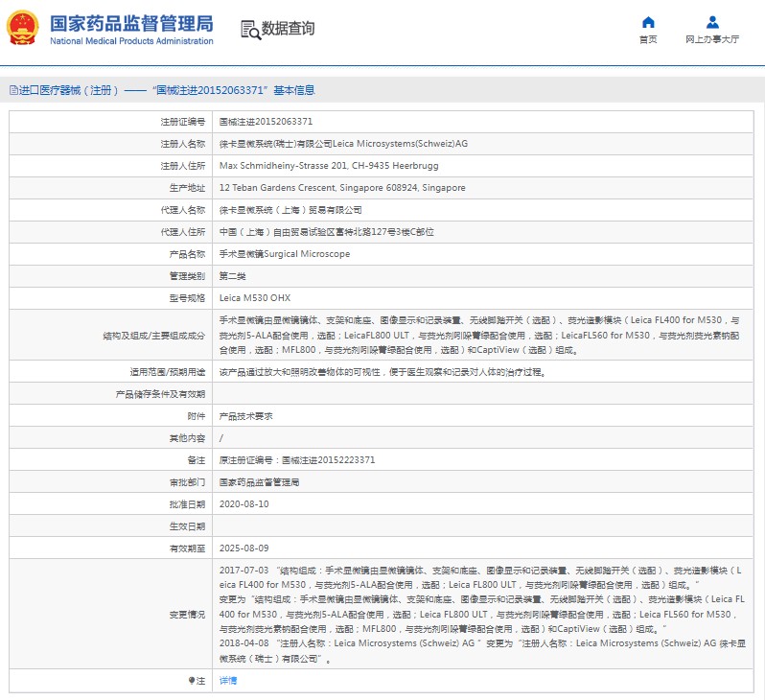Select structure text starting 手术显微镜由显微镜镜体
Viewport: 765px width, 700px height.
(479, 335)
